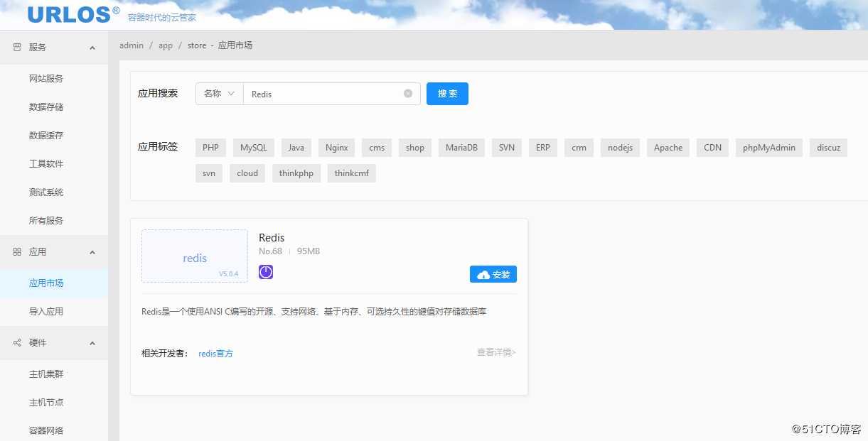Open 测试系统 in the sidebar
Image resolution: width=868 pixels, height=441 pixels.
tap(46, 192)
